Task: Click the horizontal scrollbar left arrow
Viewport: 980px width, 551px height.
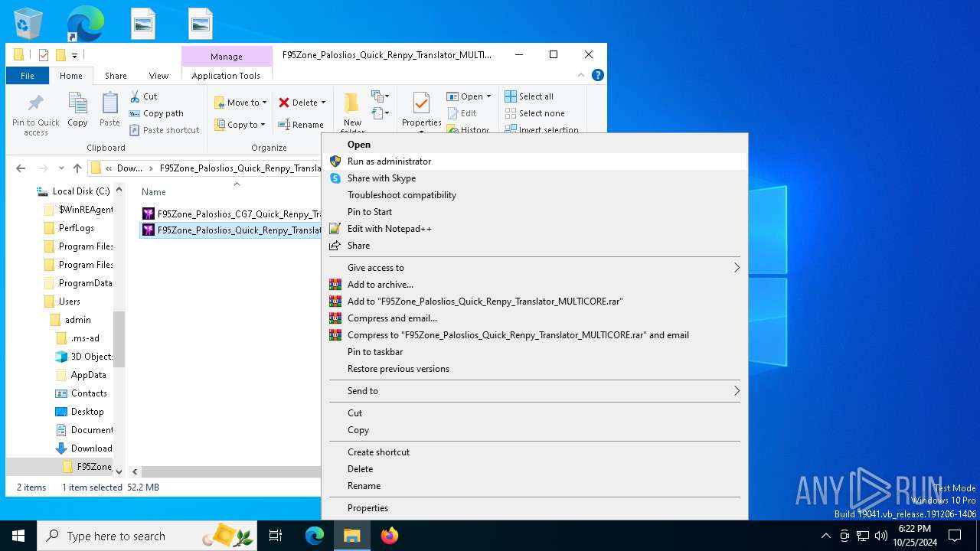Action: tap(135, 472)
